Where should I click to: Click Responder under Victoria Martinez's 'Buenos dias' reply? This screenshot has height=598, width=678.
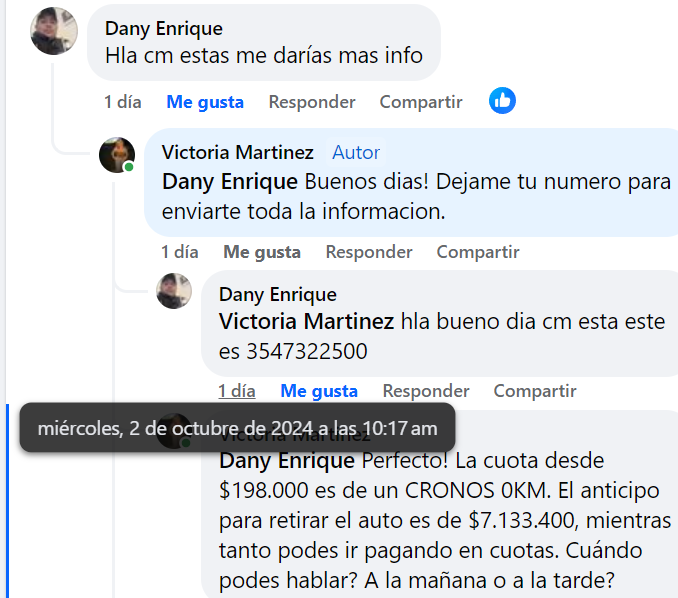(369, 252)
